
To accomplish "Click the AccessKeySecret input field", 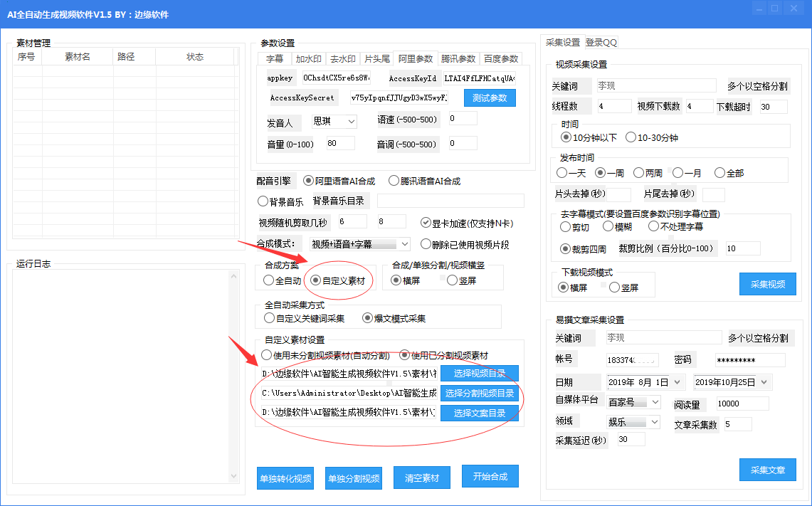I will pyautogui.click(x=399, y=97).
